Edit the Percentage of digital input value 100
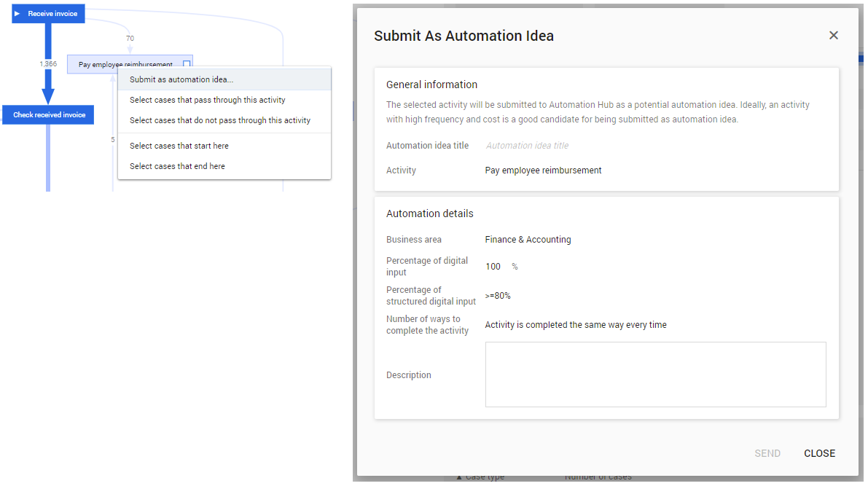The image size is (868, 486). [493, 267]
